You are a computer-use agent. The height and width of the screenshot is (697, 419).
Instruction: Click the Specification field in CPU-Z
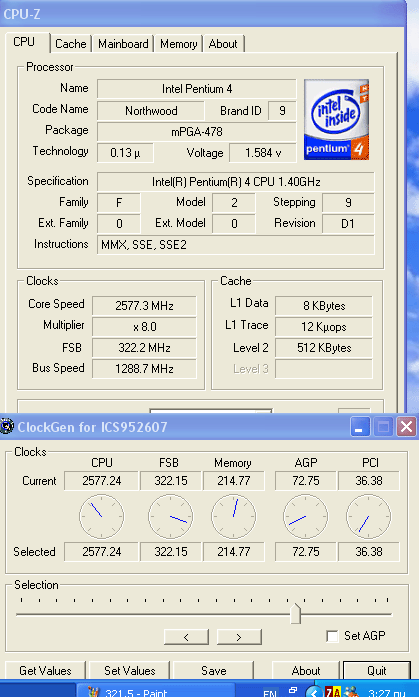236,182
